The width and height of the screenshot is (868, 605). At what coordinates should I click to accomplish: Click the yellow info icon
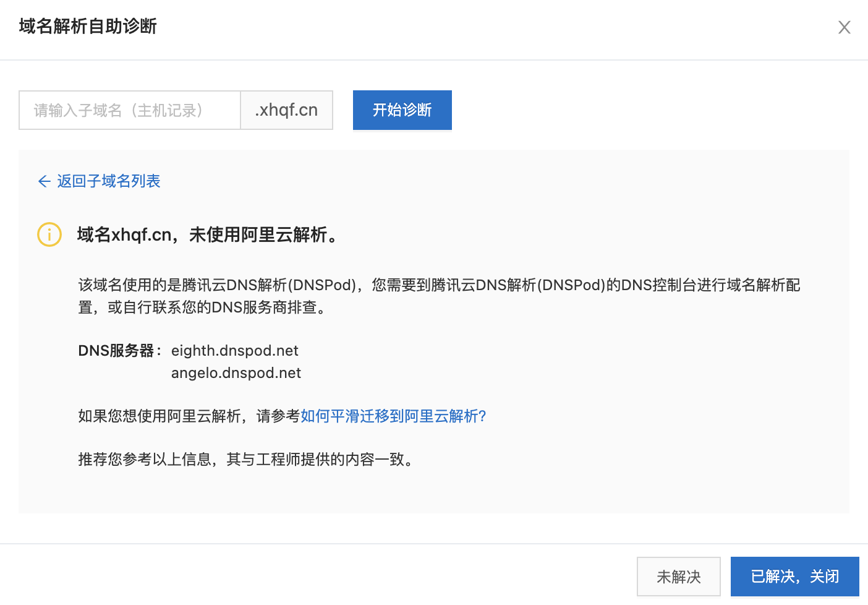pyautogui.click(x=49, y=234)
